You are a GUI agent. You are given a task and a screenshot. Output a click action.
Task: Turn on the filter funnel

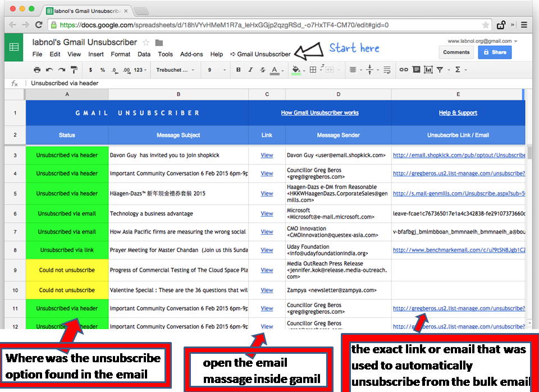440,70
